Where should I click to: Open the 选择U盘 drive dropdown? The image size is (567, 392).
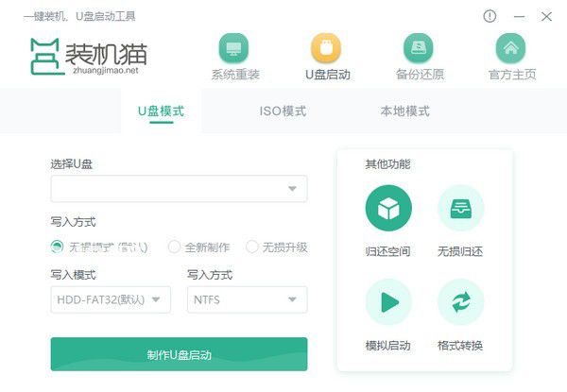pyautogui.click(x=179, y=189)
